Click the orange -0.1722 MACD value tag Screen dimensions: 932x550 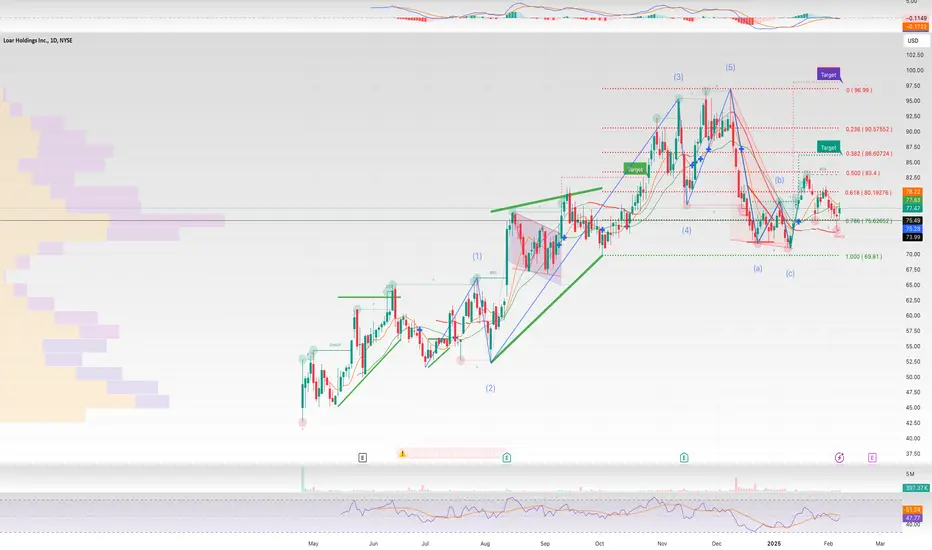[x=915, y=27]
